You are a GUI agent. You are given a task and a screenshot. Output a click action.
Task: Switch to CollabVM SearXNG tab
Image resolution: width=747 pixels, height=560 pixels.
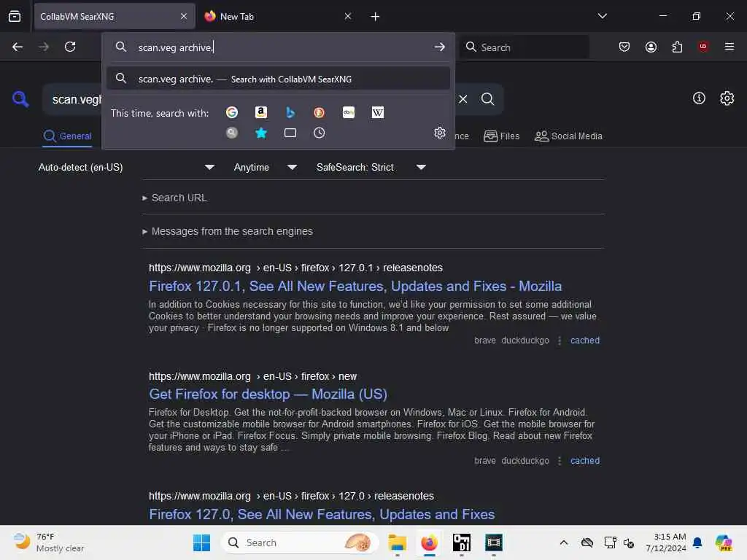pos(115,16)
